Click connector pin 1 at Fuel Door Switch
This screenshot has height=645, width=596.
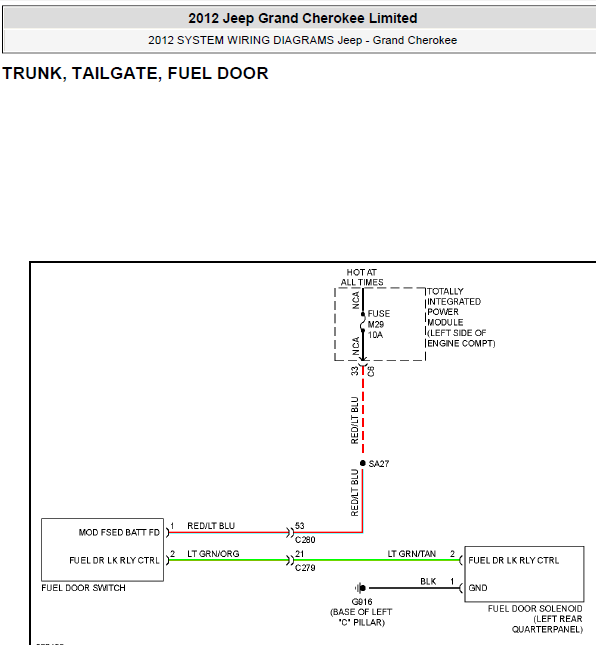pos(168,532)
